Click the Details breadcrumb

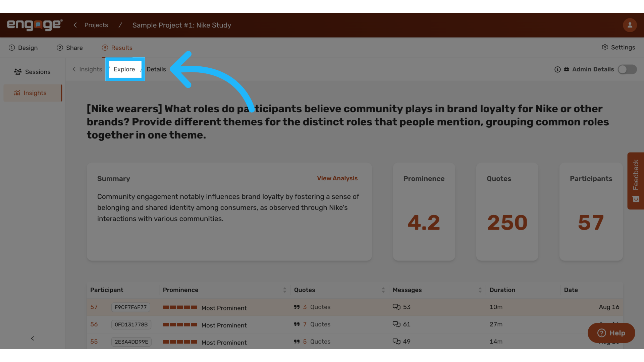[x=156, y=69]
